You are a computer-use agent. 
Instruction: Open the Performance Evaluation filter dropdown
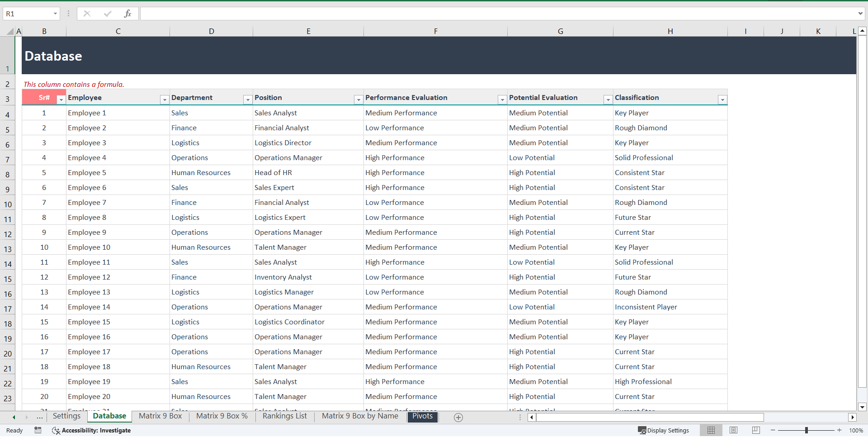coord(501,100)
